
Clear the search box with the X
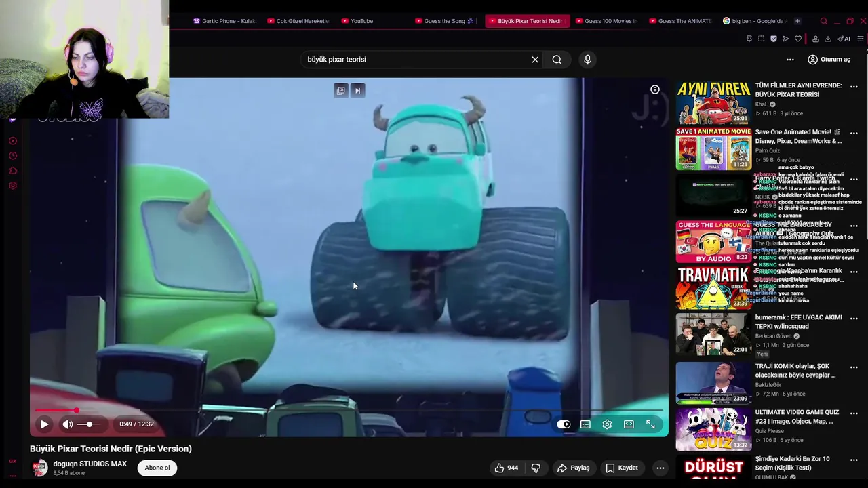pyautogui.click(x=535, y=60)
